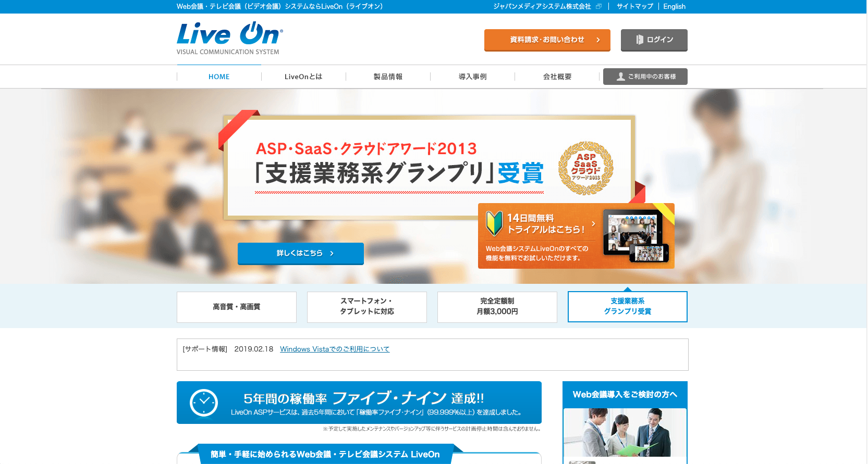868x464 pixels.
Task: Open ジャパンメディアシステム株式会社 link
Action: tap(542, 7)
